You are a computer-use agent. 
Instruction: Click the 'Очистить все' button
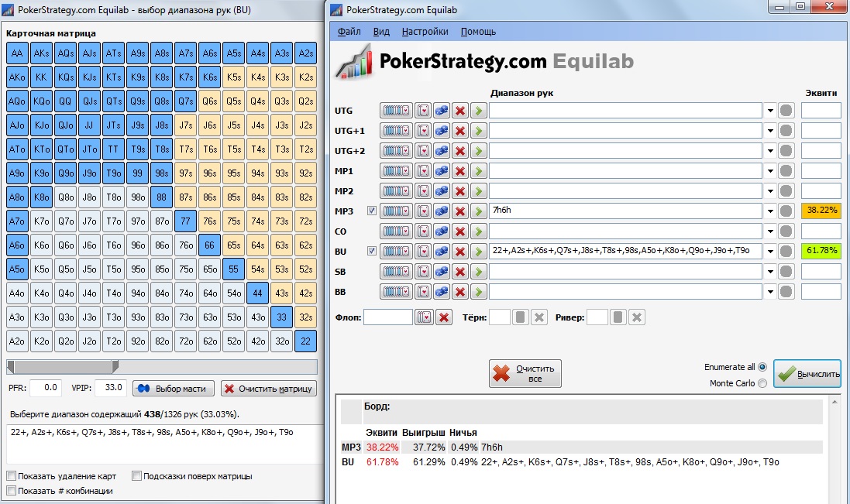point(525,373)
